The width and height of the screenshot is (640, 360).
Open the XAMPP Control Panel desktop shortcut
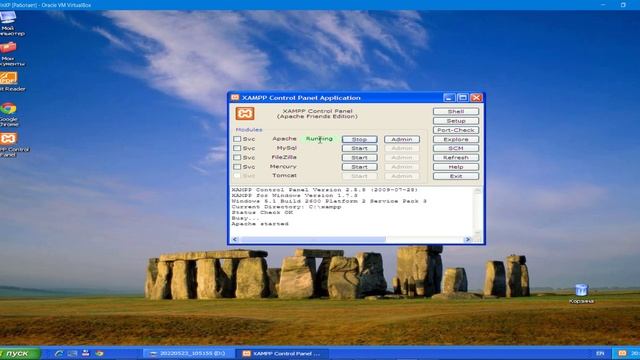(x=8, y=139)
